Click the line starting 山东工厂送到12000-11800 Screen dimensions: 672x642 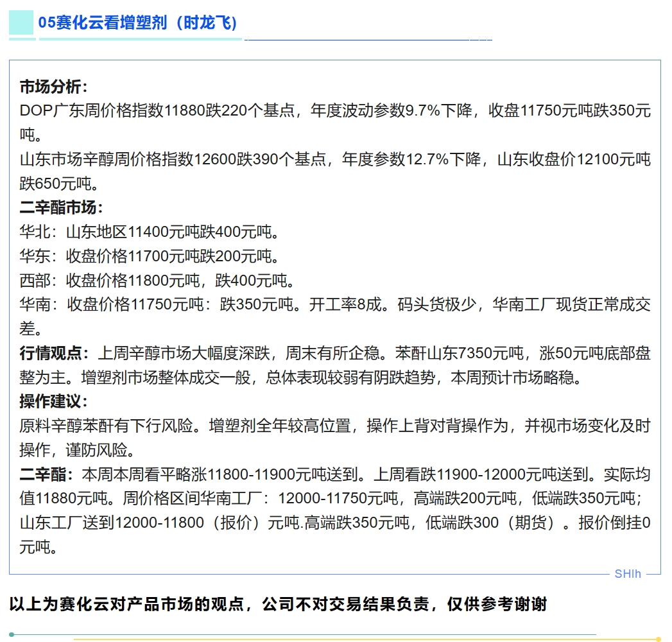(335, 523)
